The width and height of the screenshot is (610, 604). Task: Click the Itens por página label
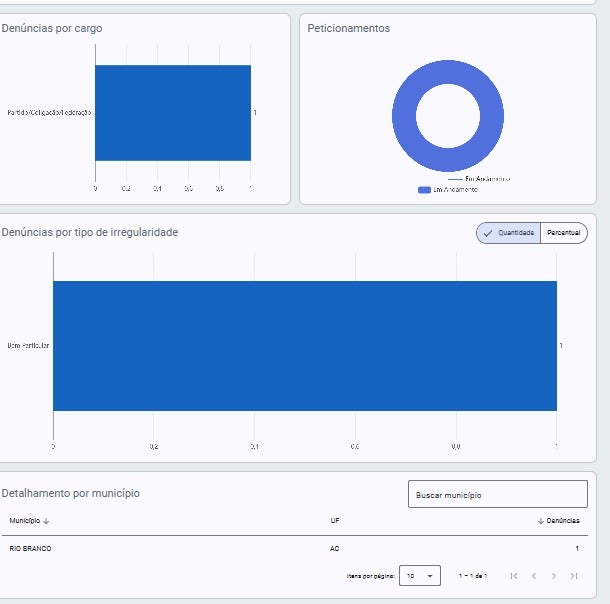[371, 576]
